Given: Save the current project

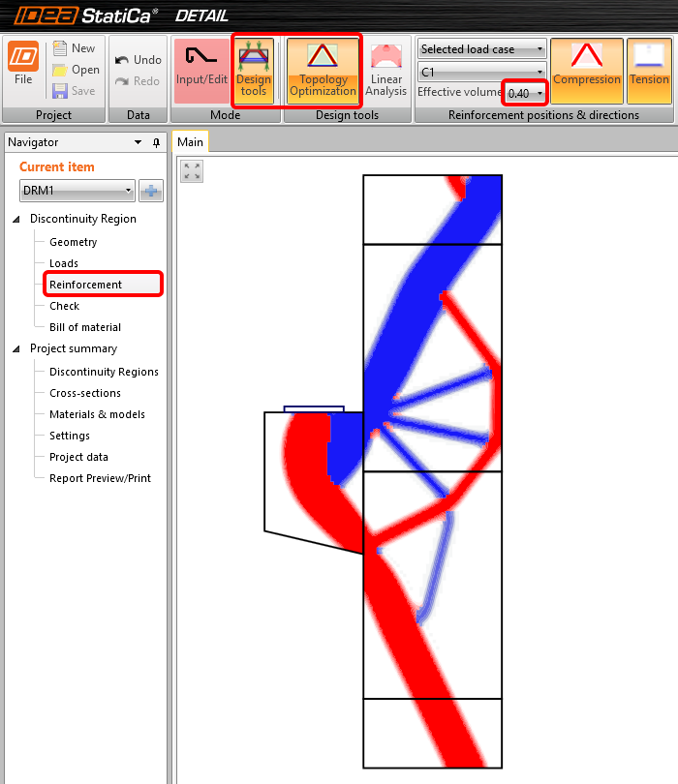Looking at the screenshot, I should pyautogui.click(x=74, y=91).
